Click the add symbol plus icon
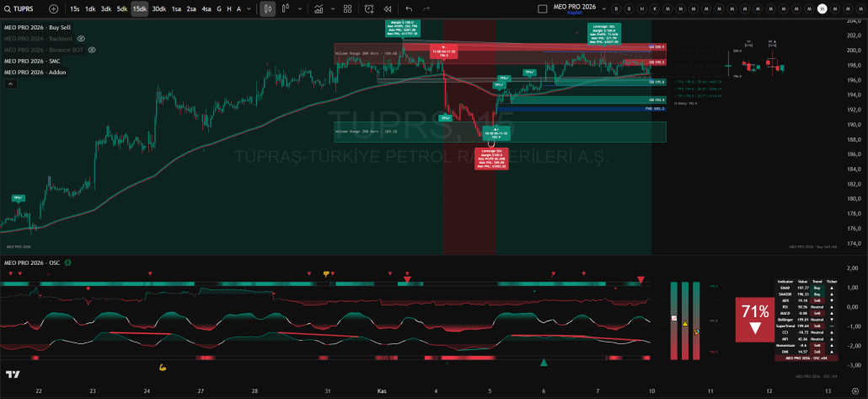 tap(54, 8)
